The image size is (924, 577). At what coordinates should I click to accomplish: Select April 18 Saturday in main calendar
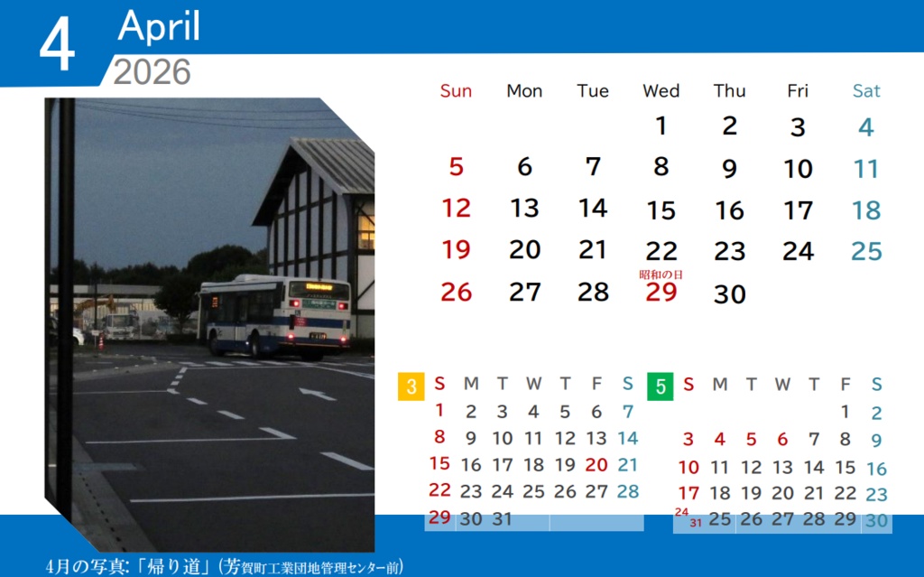866,210
